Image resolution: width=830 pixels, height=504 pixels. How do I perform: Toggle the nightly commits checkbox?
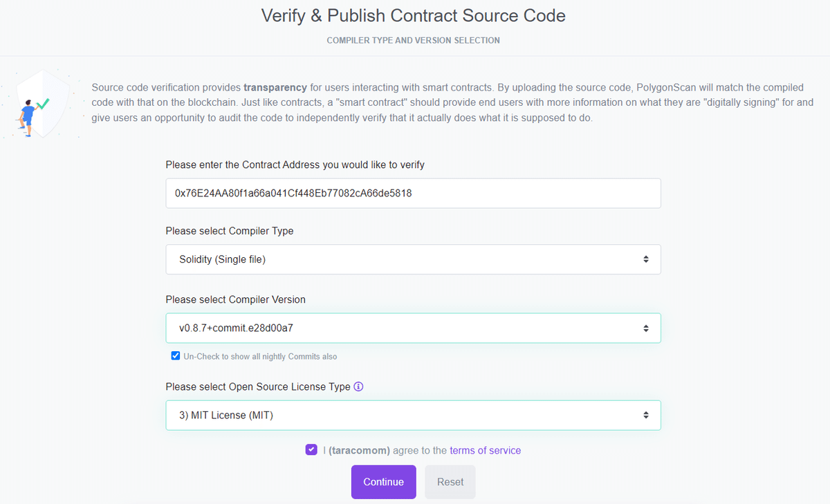pos(176,356)
